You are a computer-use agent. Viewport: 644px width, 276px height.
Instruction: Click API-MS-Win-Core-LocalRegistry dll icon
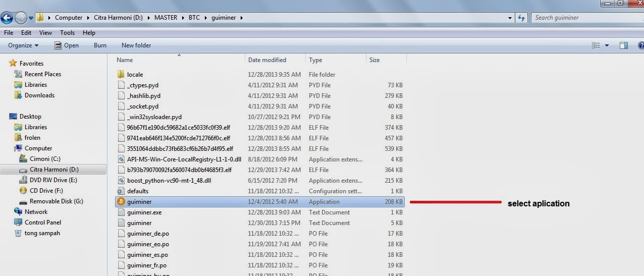(121, 159)
